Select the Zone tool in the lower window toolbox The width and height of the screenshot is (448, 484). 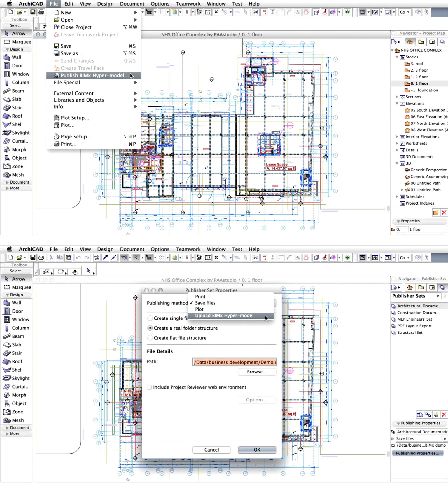pyautogui.click(x=16, y=412)
